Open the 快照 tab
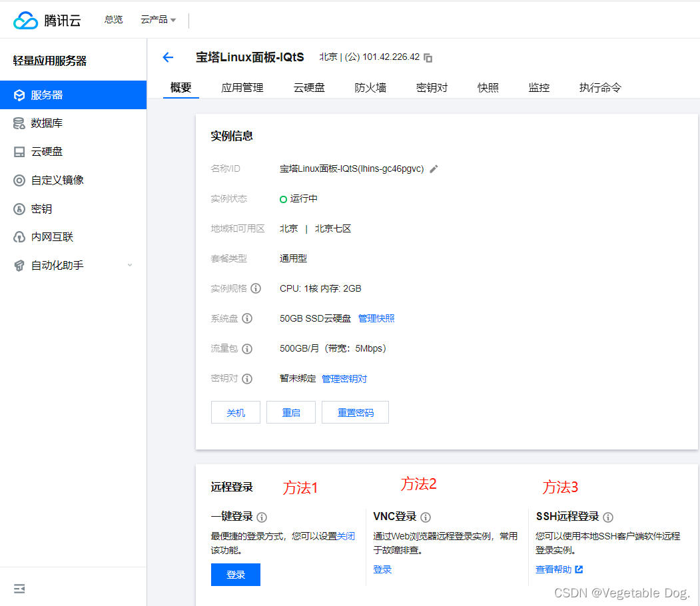The image size is (700, 606). pyautogui.click(x=488, y=87)
